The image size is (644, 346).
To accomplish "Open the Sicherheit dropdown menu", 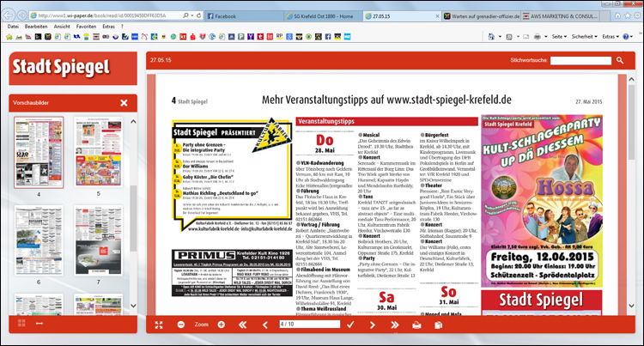I will 585,37.
